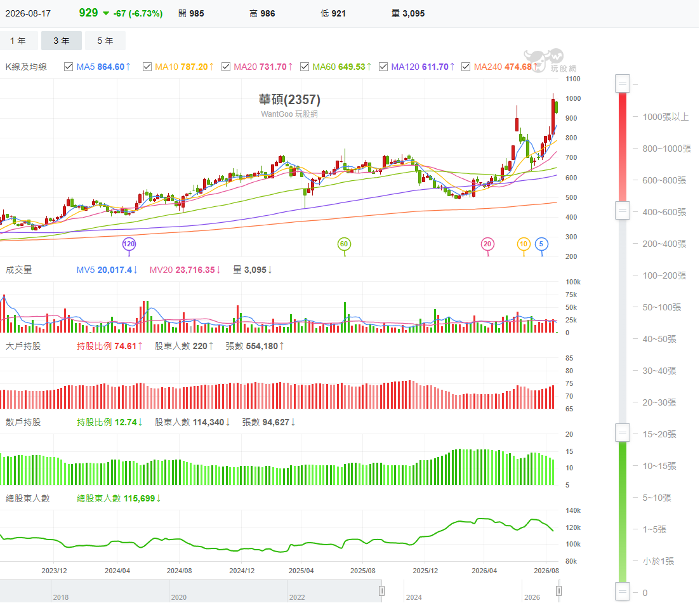
Task: Click the 800~1000張 level label
Action: 666,149
